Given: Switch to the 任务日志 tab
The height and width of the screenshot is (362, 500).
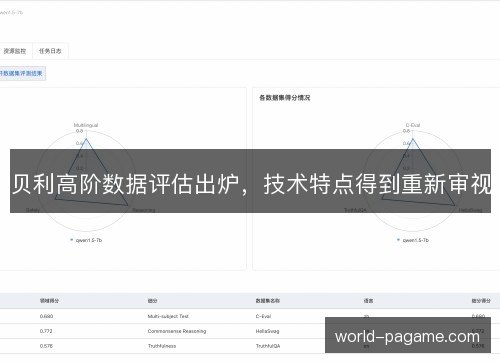Looking at the screenshot, I should coord(50,51).
